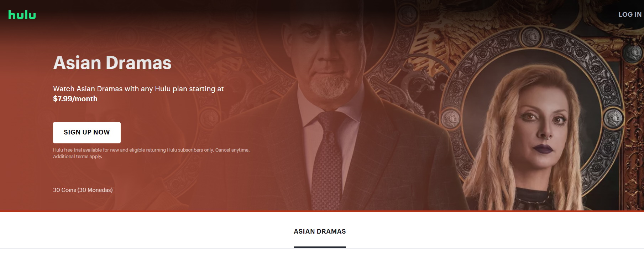Click the dark underline beneath ASIAN DRAMAS tab
Viewport: 644px width, 265px height.
(x=320, y=247)
